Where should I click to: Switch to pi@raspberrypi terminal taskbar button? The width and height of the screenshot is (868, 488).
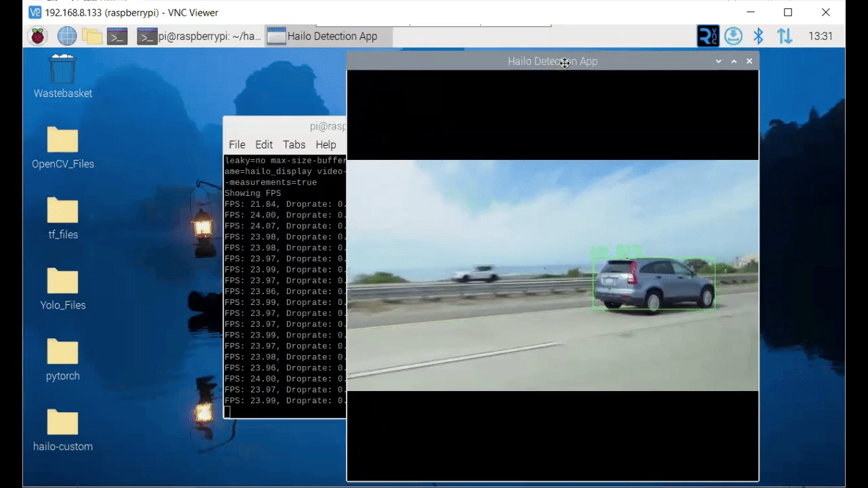[199, 36]
